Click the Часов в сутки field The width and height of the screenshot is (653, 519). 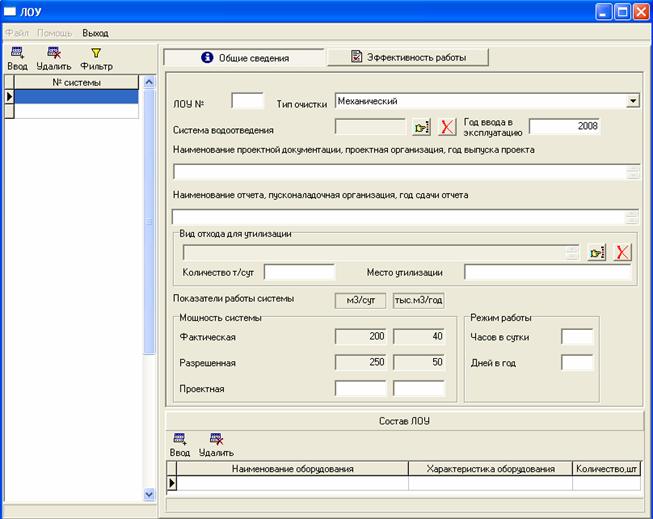click(577, 337)
